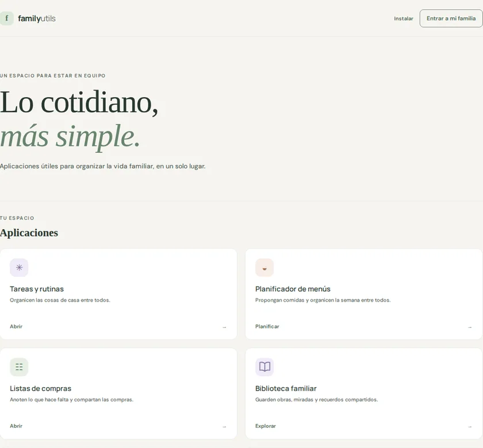Click the "TU ESPACIO" section label
Viewport: 483px width, 448px height.
[x=17, y=218]
